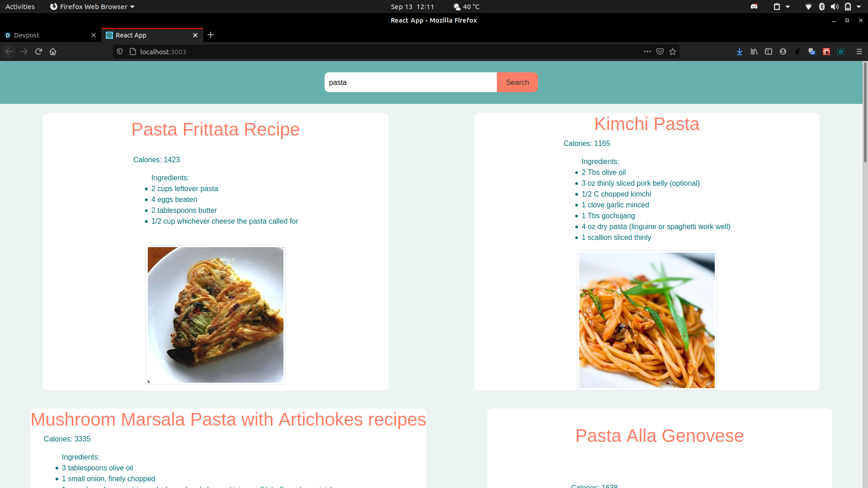Open the Downloads panel arrow icon
The width and height of the screenshot is (868, 488).
click(x=740, y=52)
